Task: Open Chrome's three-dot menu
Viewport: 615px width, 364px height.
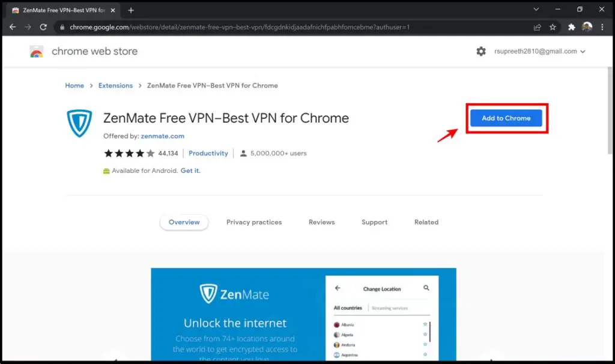Action: point(602,27)
